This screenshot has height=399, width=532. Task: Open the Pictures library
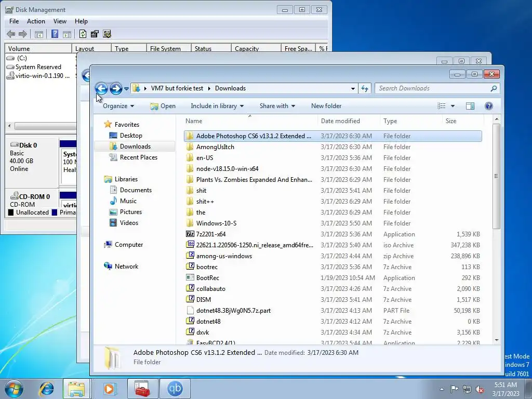[x=130, y=212]
